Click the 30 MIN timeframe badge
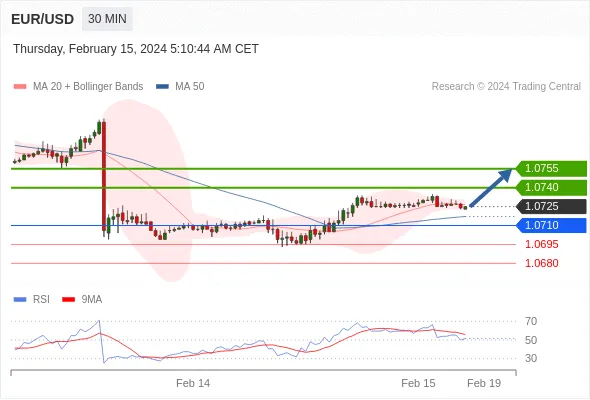 [107, 19]
